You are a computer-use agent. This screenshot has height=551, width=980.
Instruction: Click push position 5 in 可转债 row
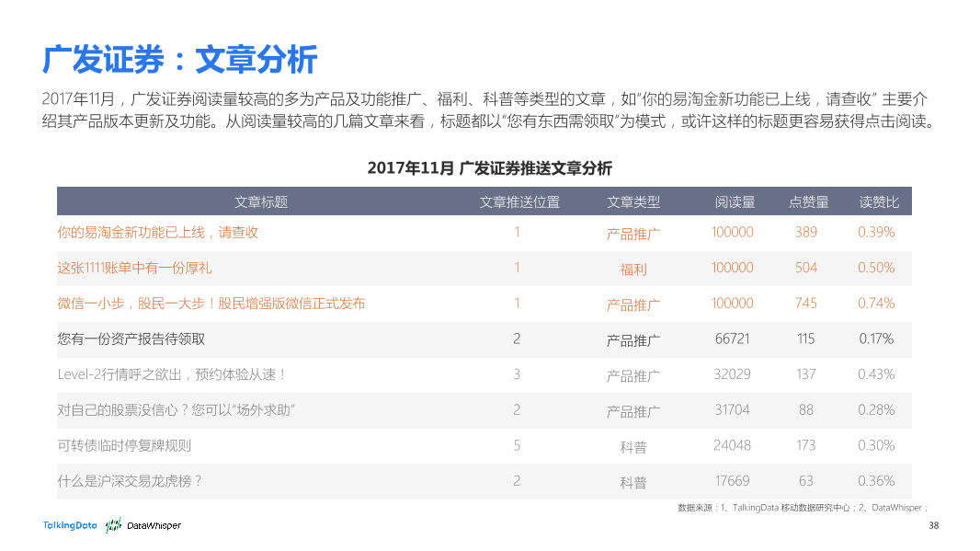pos(517,446)
